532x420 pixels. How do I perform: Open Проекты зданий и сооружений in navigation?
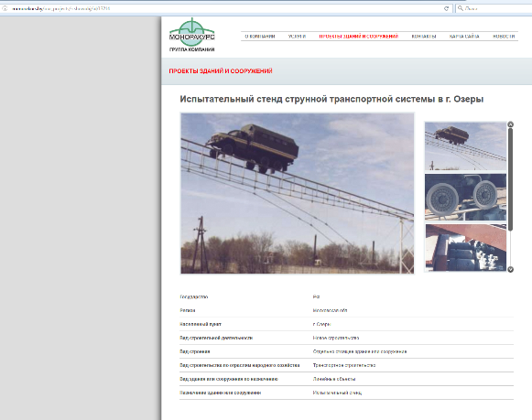pos(359,37)
